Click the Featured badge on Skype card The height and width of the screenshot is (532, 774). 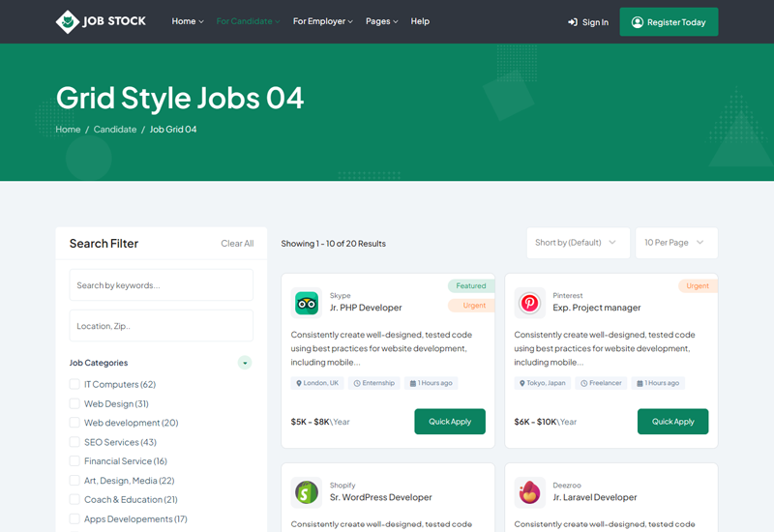click(x=471, y=285)
